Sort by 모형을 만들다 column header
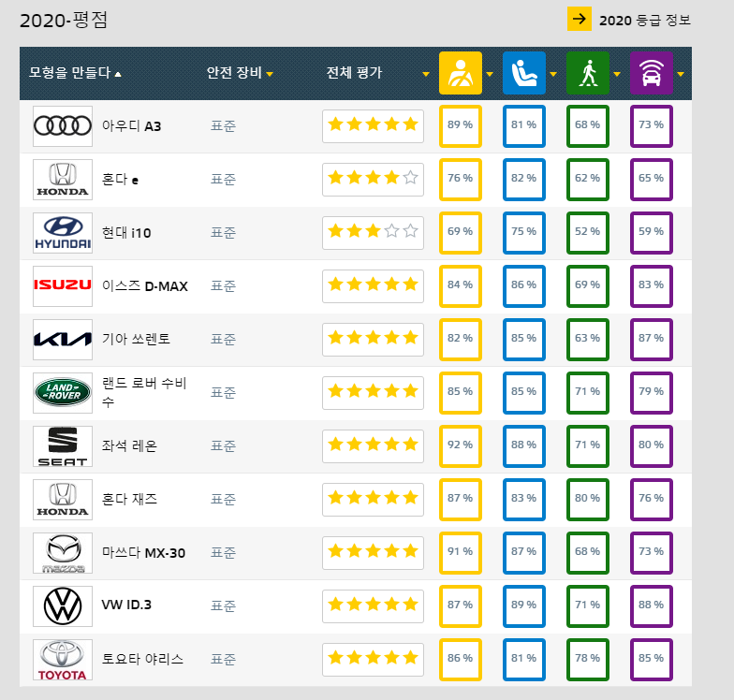The height and width of the screenshot is (700, 734). (x=75, y=73)
